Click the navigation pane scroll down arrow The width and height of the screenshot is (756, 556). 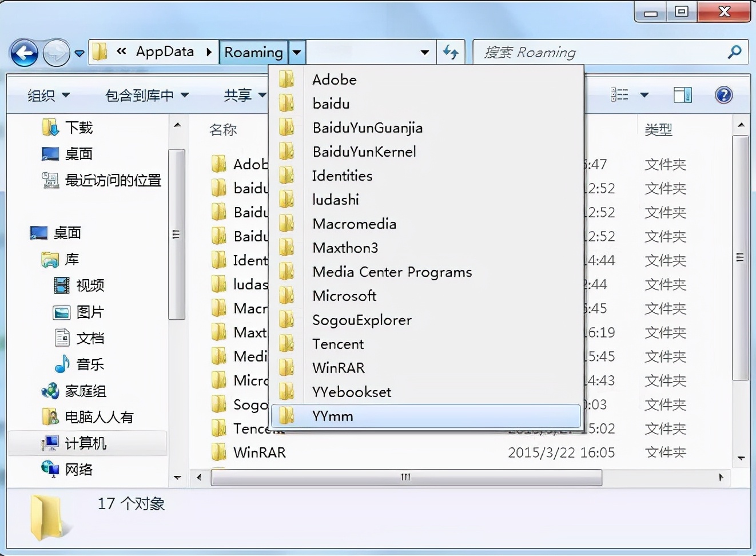177,477
